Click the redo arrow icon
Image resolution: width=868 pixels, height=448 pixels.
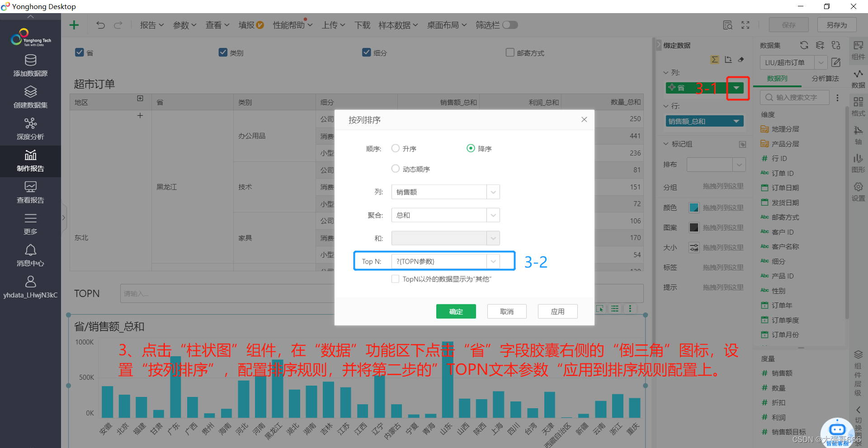[118, 25]
